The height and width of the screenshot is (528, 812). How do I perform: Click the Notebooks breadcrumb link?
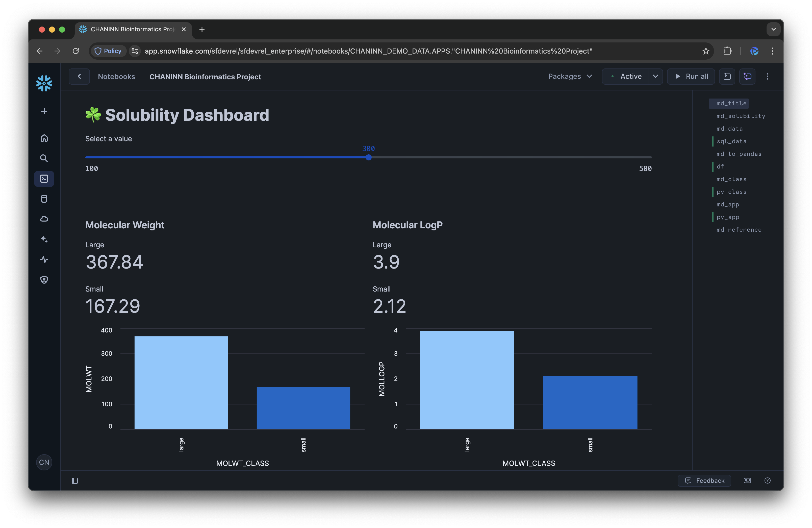pos(116,77)
